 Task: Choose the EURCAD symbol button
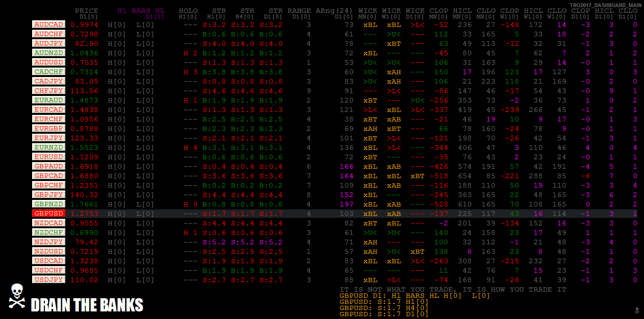[49, 109]
